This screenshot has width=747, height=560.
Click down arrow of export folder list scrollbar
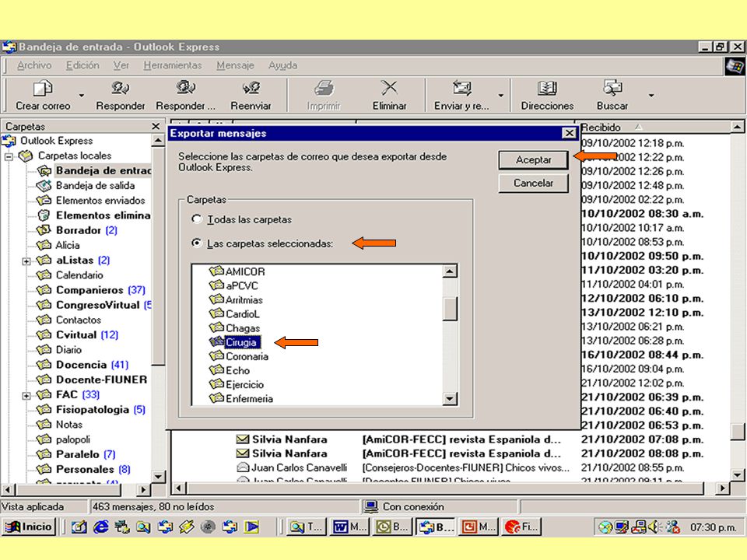450,398
